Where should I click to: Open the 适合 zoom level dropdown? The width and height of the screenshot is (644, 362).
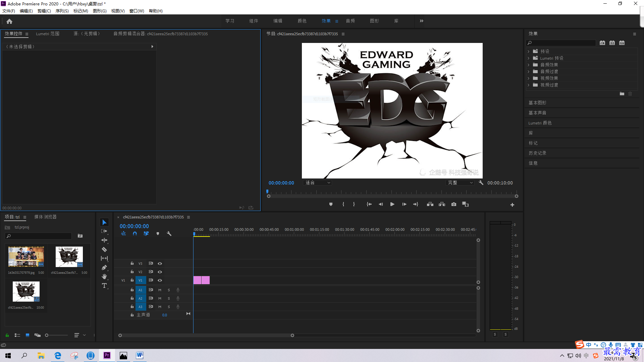(x=317, y=183)
